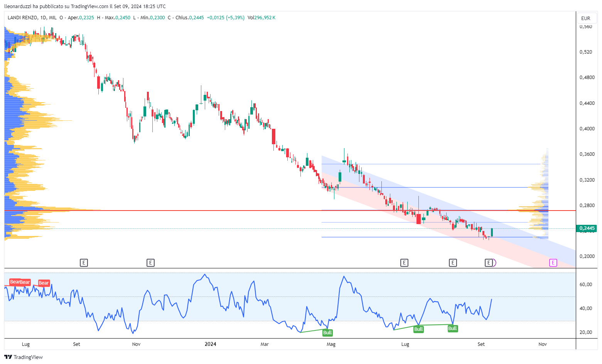Click the TradingView logo at the bottom
602x364 pixels.
pos(24,357)
